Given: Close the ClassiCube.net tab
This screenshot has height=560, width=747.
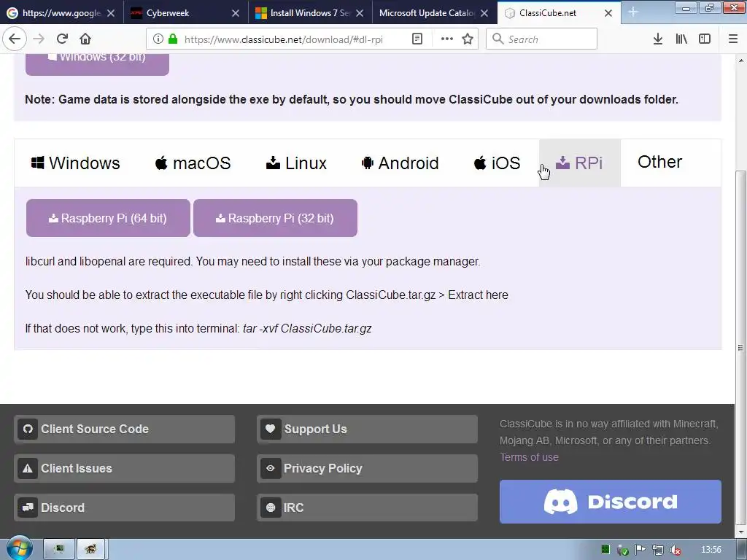Looking at the screenshot, I should 608,13.
